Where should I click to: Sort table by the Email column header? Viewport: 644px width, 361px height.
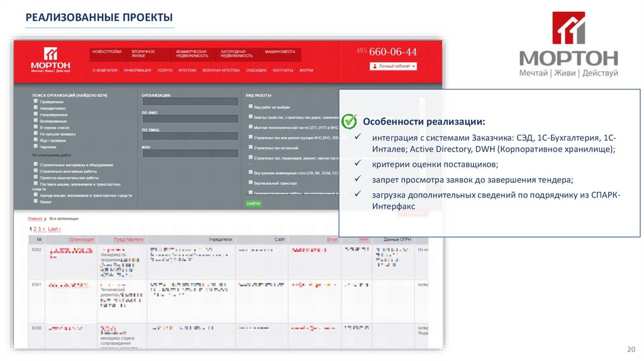click(x=332, y=239)
